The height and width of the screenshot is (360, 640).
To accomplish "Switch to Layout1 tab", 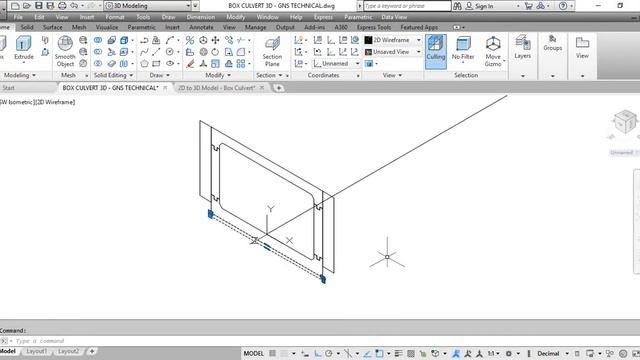I will click(x=37, y=351).
